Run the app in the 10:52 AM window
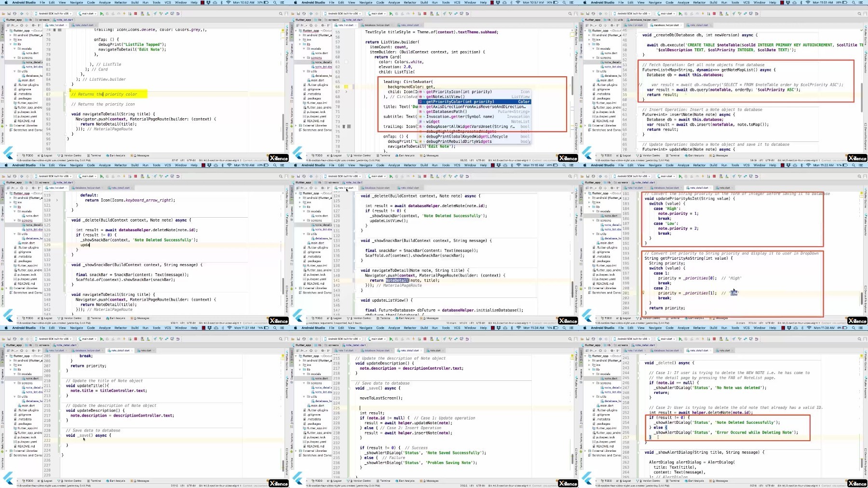Viewport: 868px width, 488px height. pos(101,14)
